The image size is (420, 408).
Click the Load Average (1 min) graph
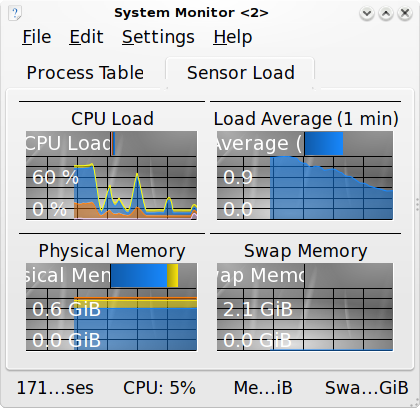click(305, 175)
